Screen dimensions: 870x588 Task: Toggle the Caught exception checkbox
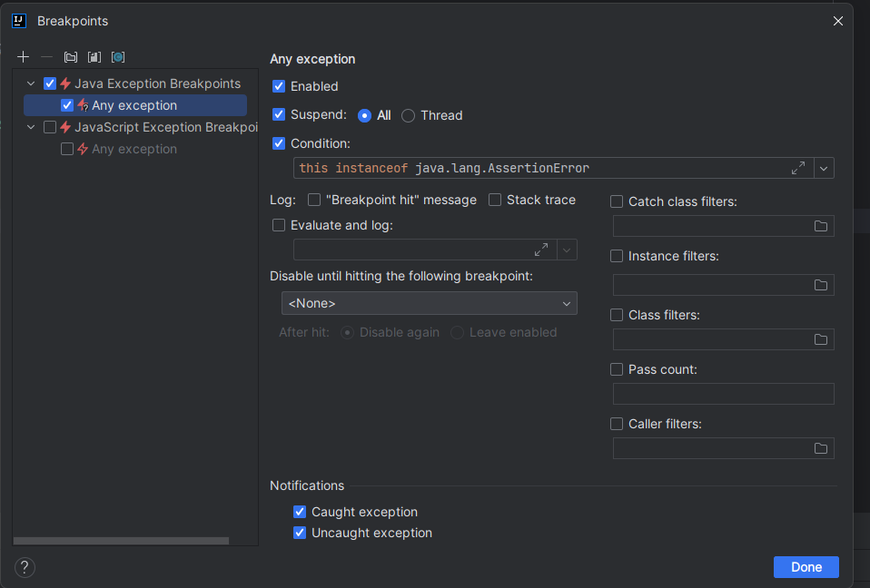[300, 512]
